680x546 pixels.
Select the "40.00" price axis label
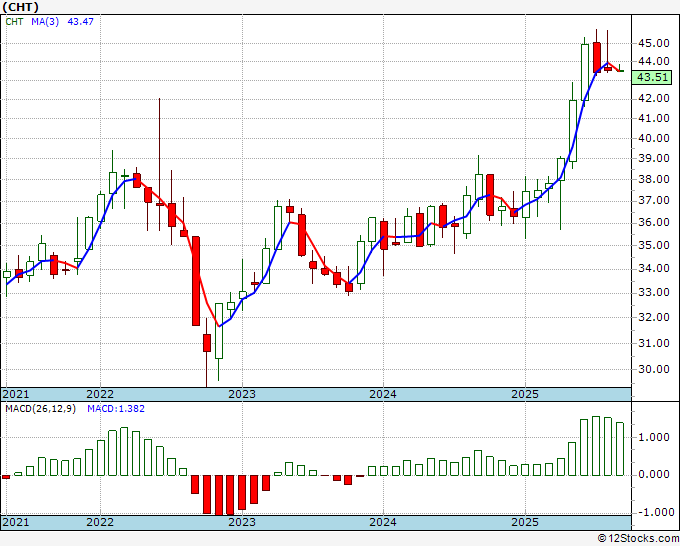(x=654, y=138)
